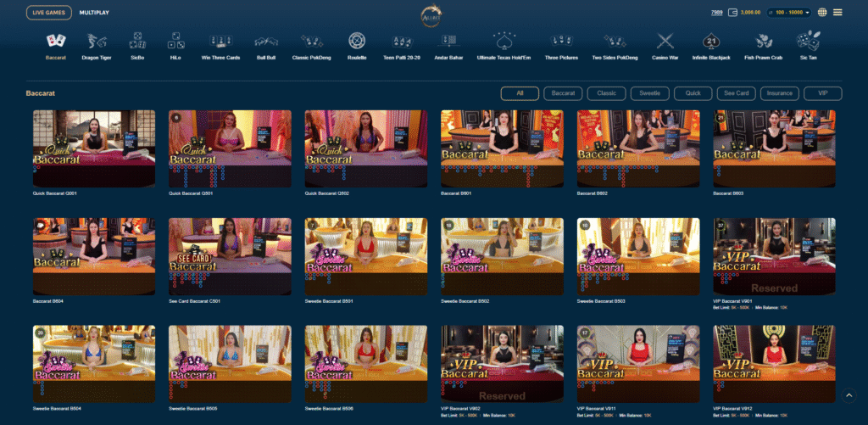Screen dimensions: 868x425
Task: Filter tables by VIP
Action: click(x=823, y=93)
